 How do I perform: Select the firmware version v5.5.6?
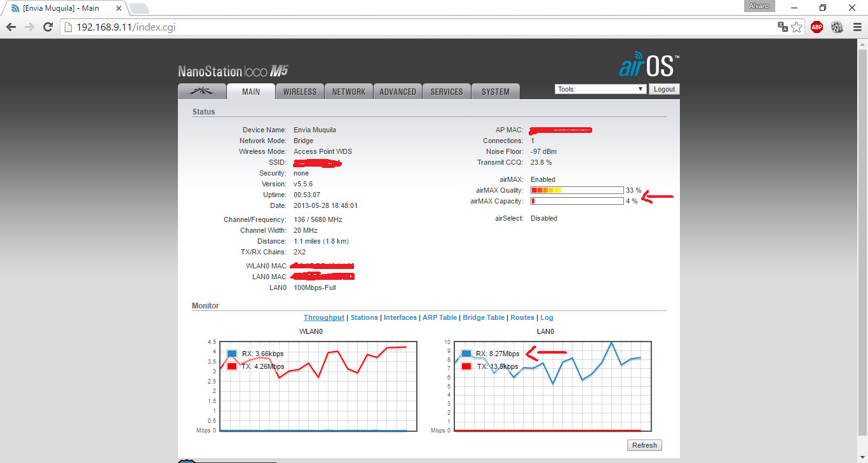click(x=303, y=184)
